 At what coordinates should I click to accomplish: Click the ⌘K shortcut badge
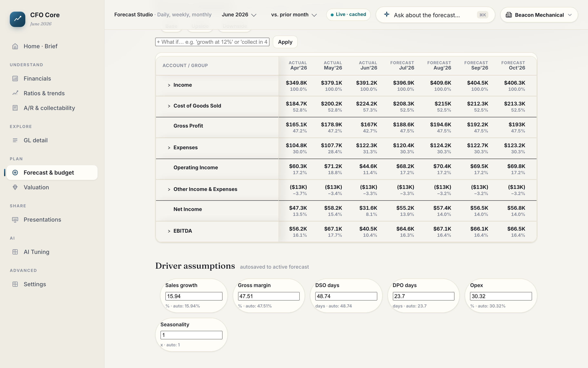(x=483, y=15)
